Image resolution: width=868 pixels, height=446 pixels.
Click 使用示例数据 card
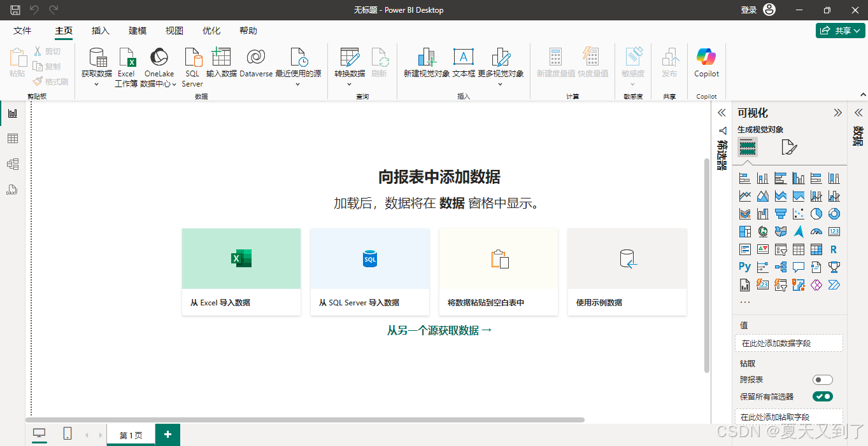627,272
